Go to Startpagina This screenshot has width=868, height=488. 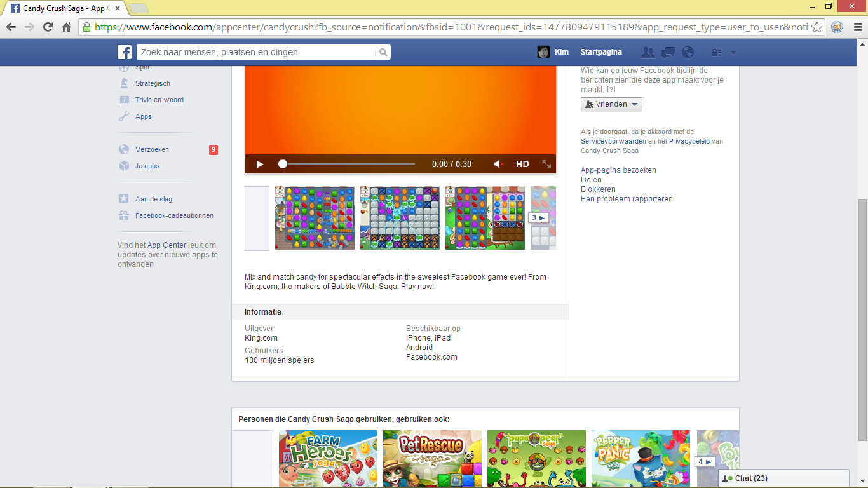click(601, 52)
